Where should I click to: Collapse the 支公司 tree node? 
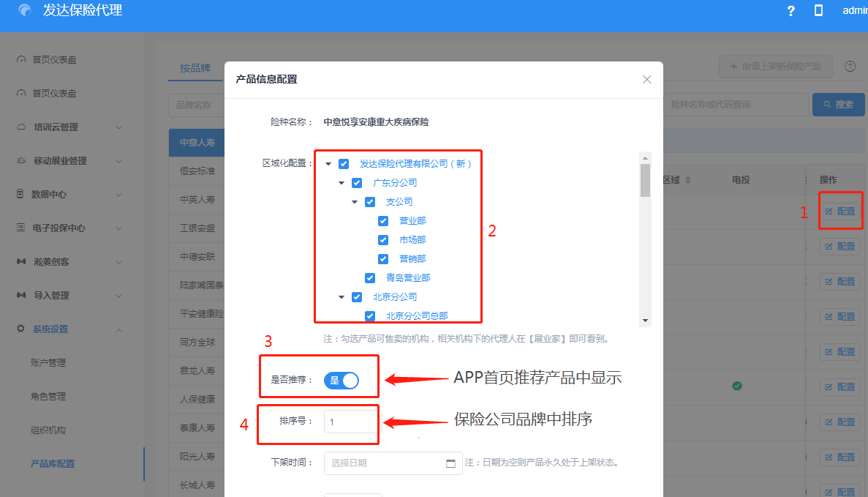tap(355, 202)
